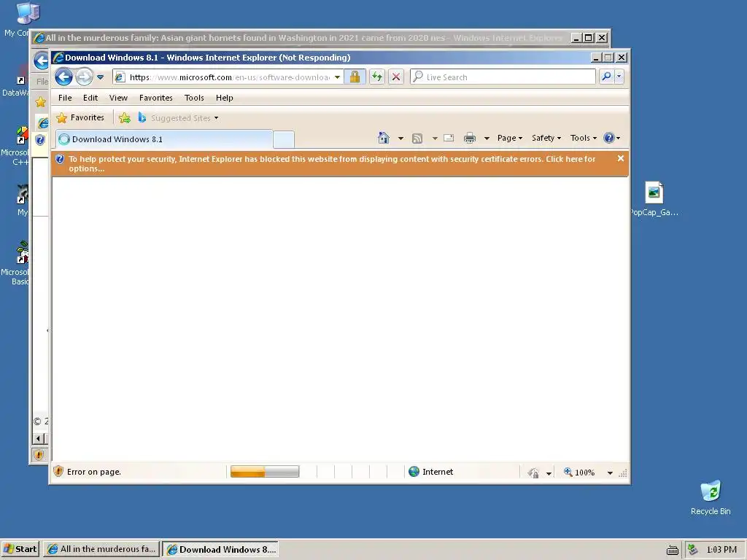The height and width of the screenshot is (560, 747).
Task: Open search provider options dropdown arrow
Action: click(x=619, y=77)
